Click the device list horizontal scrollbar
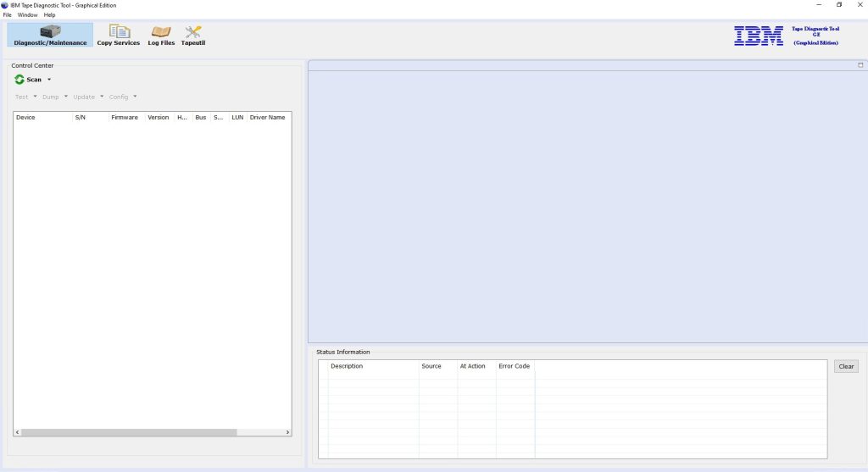 [129, 432]
